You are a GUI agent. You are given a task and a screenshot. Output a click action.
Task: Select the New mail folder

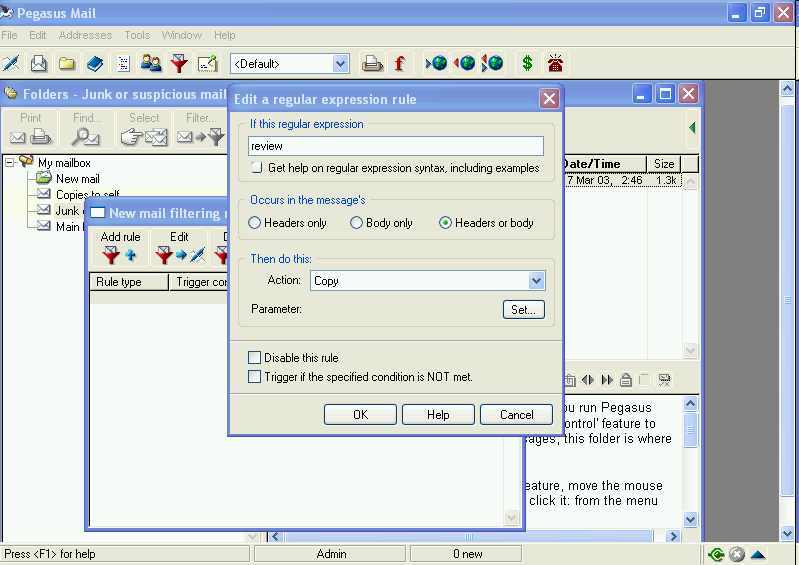point(77,179)
